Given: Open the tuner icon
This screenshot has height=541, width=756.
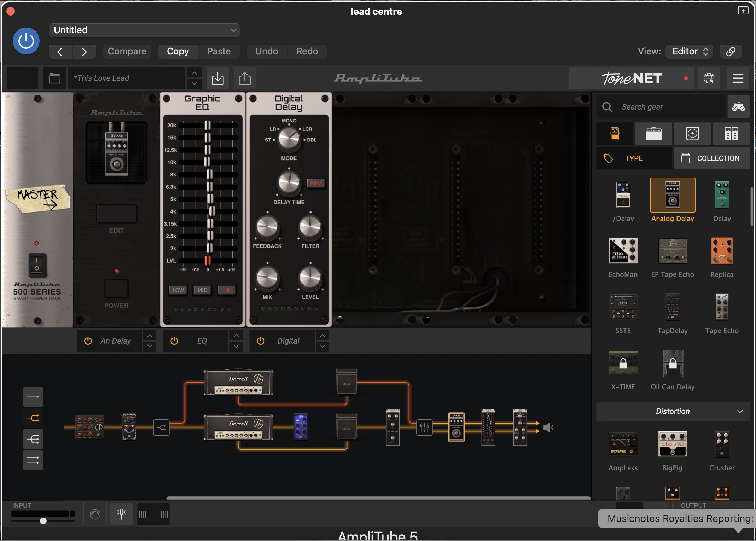Looking at the screenshot, I should pos(121,514).
